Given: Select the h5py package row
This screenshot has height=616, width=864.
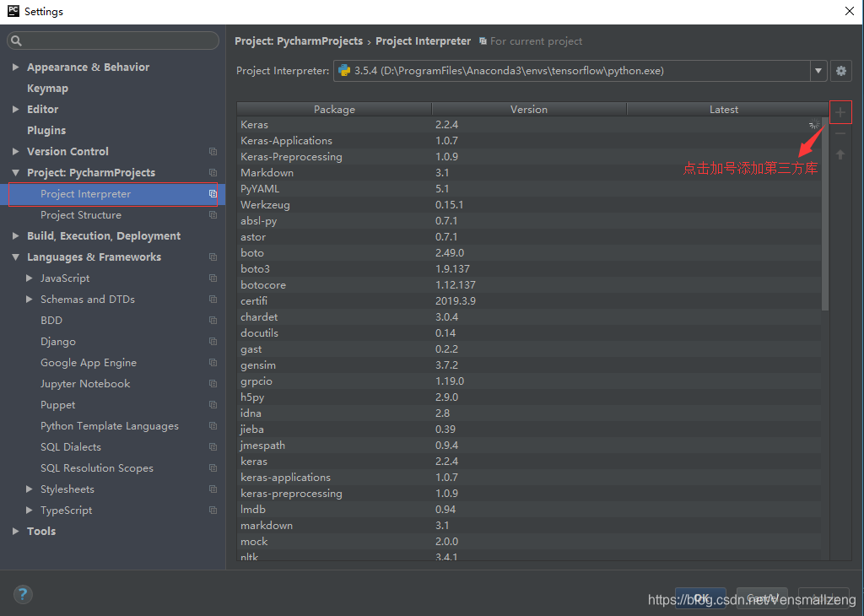Looking at the screenshot, I should coord(529,397).
